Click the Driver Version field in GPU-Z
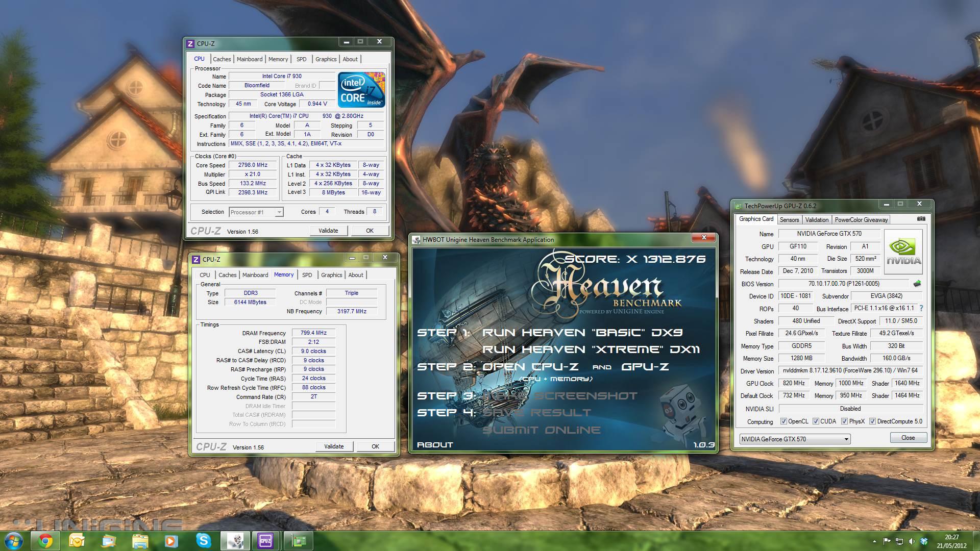The height and width of the screenshot is (551, 980). (850, 371)
